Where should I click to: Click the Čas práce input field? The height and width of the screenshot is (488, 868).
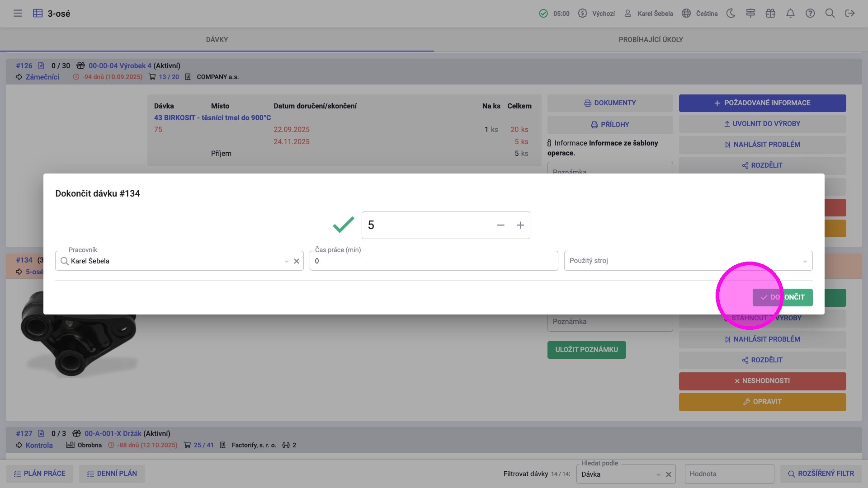[433, 261]
